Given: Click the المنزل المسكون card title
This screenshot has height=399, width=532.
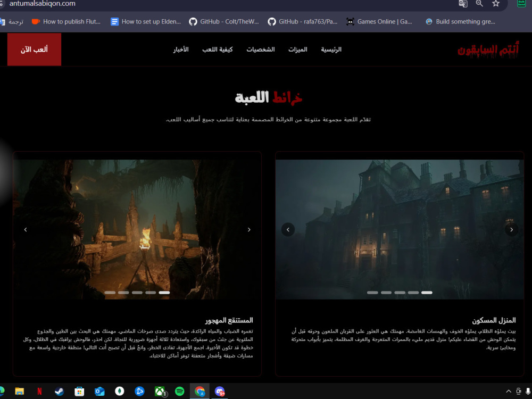Looking at the screenshot, I should (x=494, y=320).
